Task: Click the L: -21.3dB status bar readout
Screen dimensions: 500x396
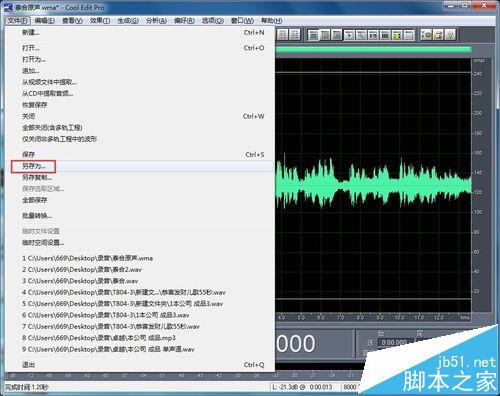Action: click(x=302, y=387)
